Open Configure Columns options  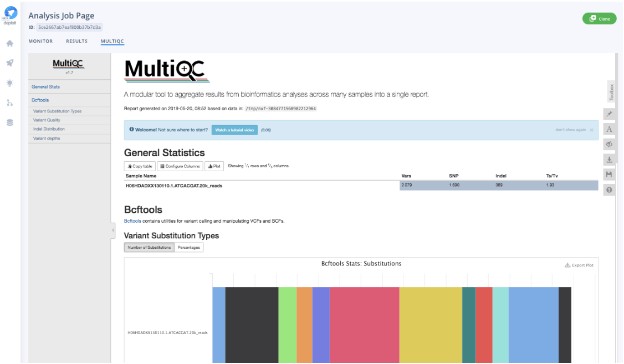point(180,166)
